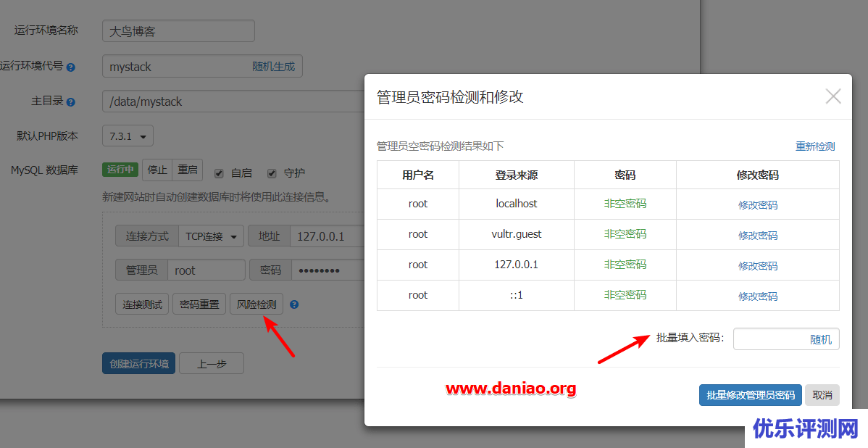Image resolution: width=868 pixels, height=448 pixels.
Task: Click 修改密码 for root ::1 row
Action: tap(757, 296)
